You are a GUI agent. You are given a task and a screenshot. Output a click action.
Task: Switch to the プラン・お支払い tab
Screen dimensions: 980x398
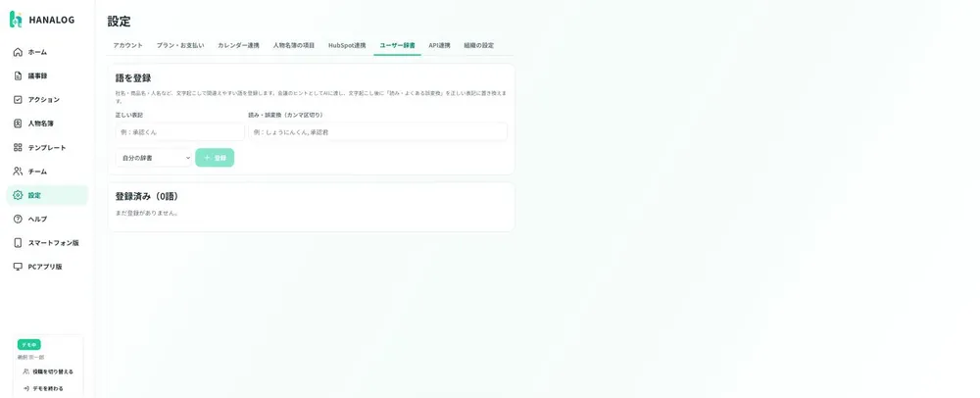pyautogui.click(x=180, y=46)
